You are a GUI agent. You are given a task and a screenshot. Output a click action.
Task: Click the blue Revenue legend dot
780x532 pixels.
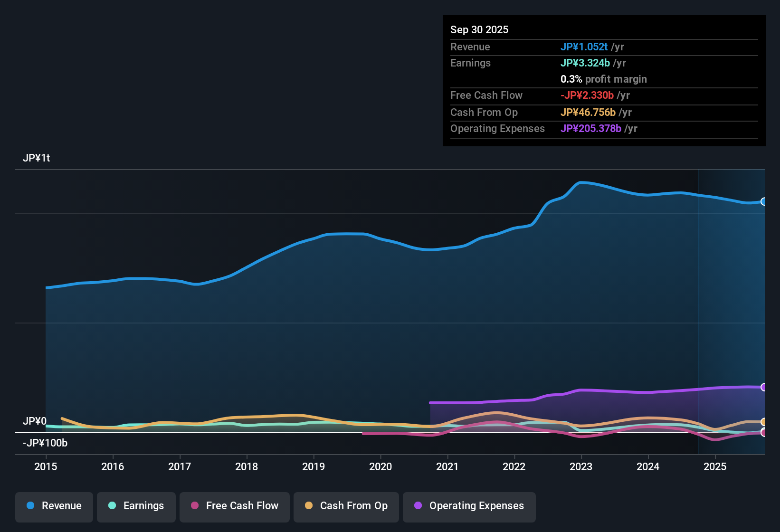point(30,506)
